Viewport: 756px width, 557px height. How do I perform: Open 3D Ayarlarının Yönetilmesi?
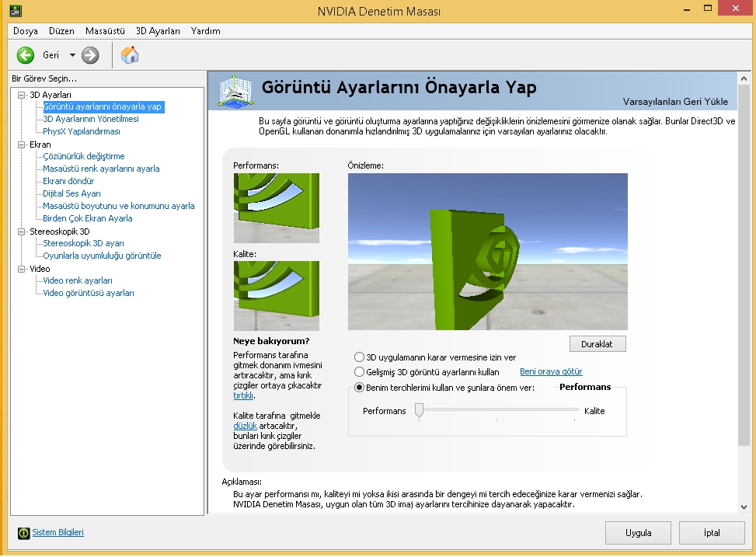pyautogui.click(x=91, y=119)
